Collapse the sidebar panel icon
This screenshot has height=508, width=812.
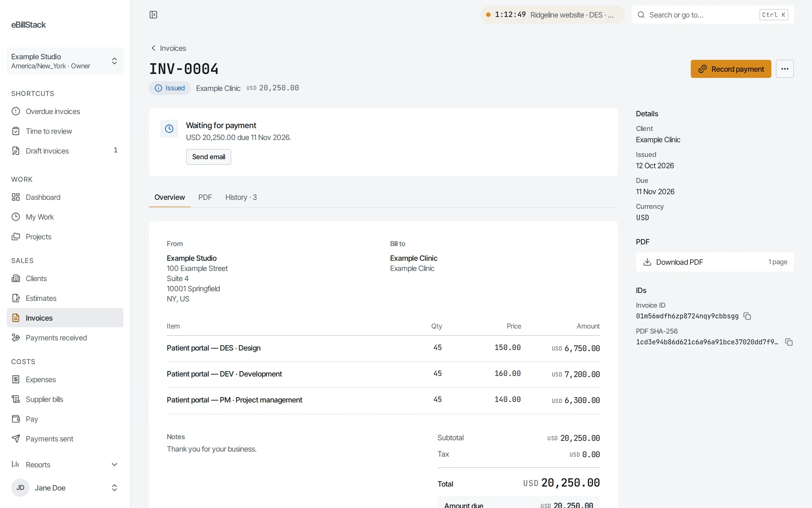(153, 15)
